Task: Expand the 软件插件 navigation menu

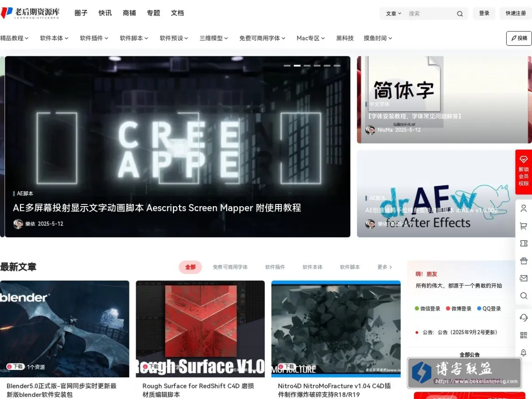Action: [x=94, y=38]
